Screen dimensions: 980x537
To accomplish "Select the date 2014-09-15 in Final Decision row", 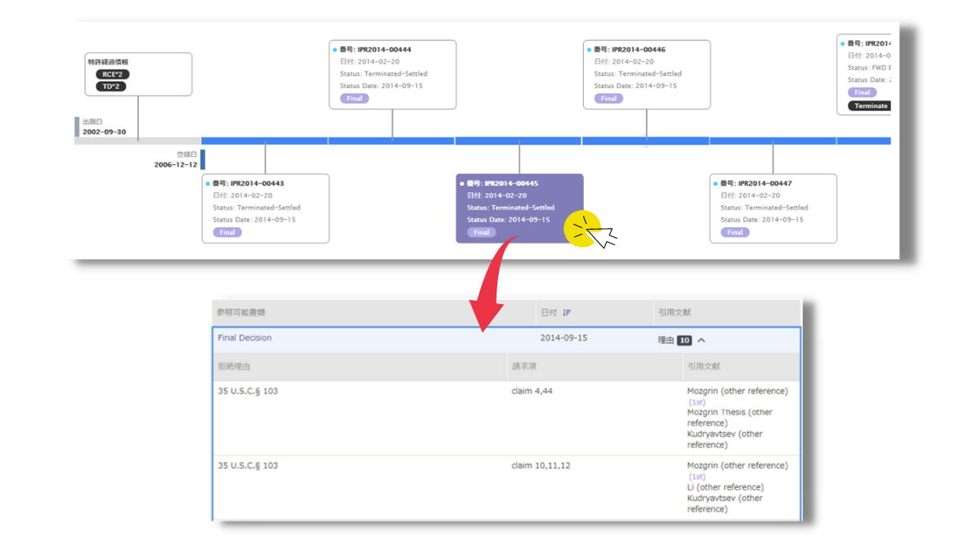I will click(563, 338).
